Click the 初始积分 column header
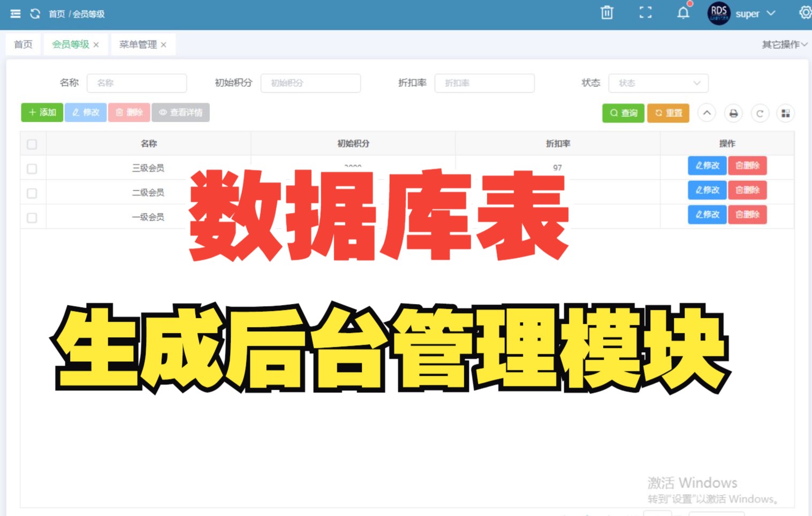 (353, 143)
